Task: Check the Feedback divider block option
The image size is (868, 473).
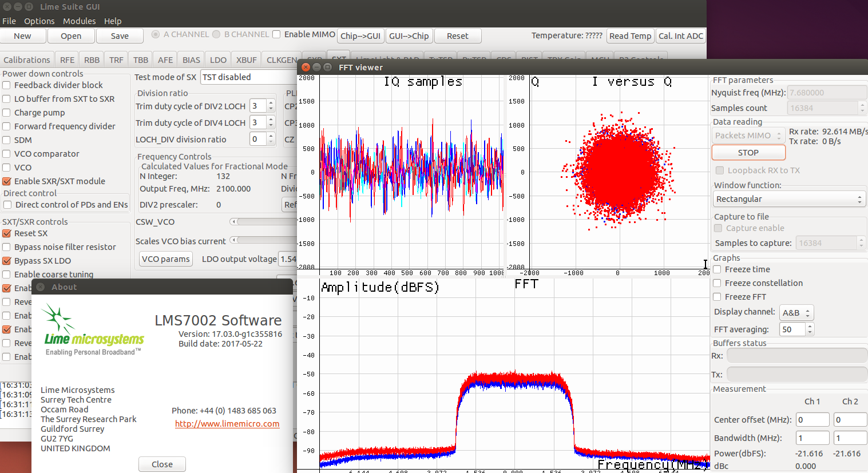Action: pos(7,85)
